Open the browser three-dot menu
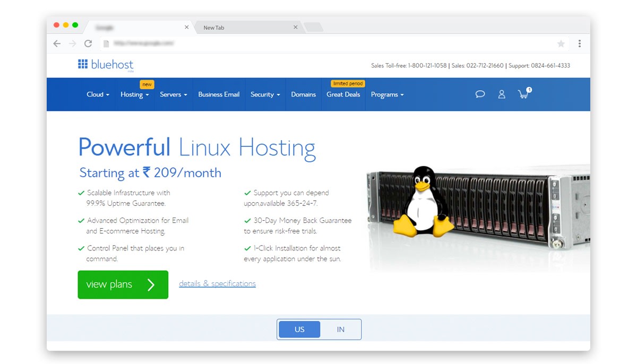 tap(580, 44)
